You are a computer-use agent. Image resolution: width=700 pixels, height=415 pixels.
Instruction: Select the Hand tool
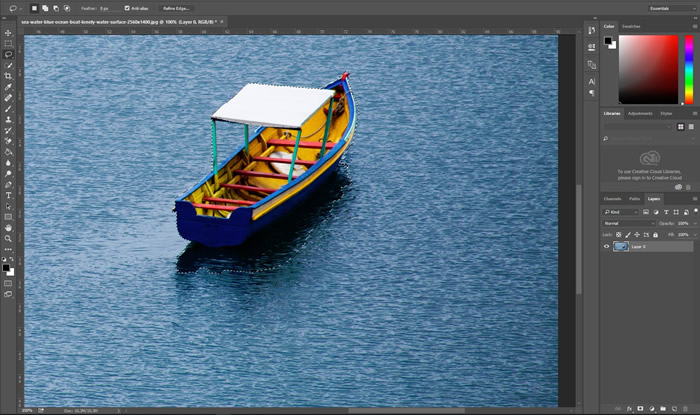(x=8, y=228)
